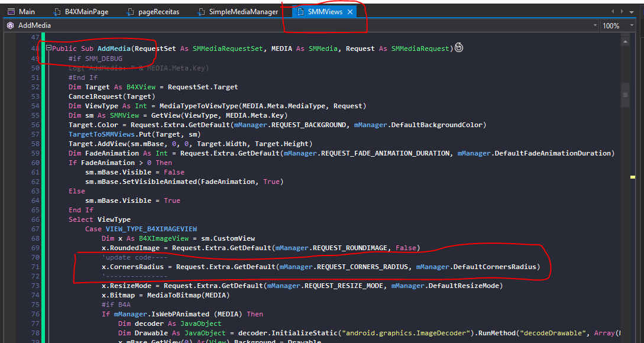Click the yellow marker in scrollbar margin
This screenshot has width=644, height=343.
click(633, 177)
